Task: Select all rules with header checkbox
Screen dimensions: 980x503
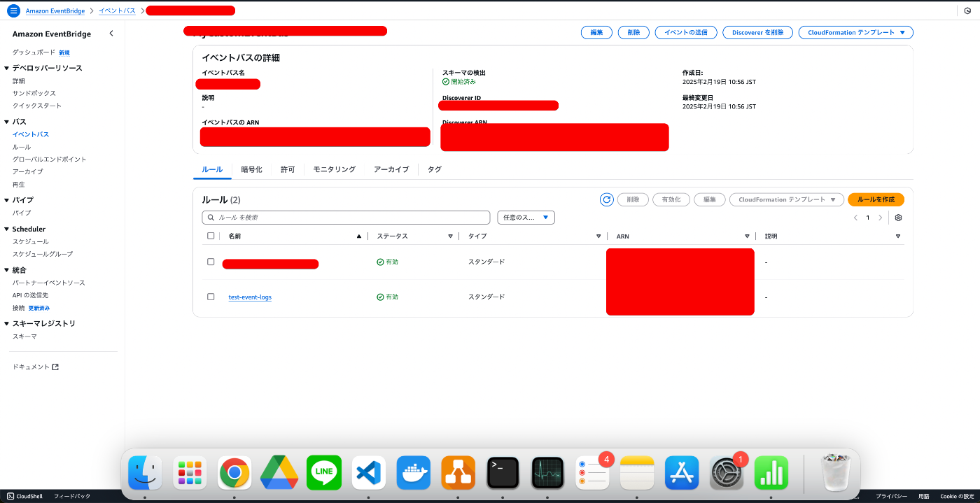Action: point(211,236)
